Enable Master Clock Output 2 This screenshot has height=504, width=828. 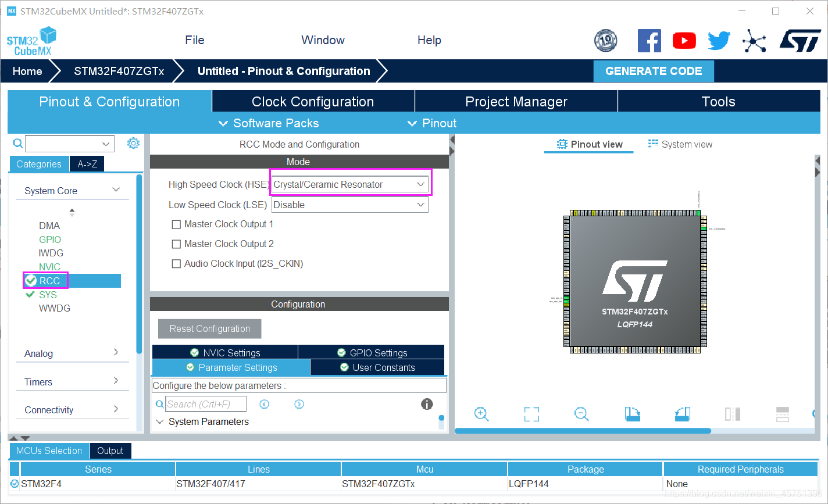pyautogui.click(x=176, y=244)
